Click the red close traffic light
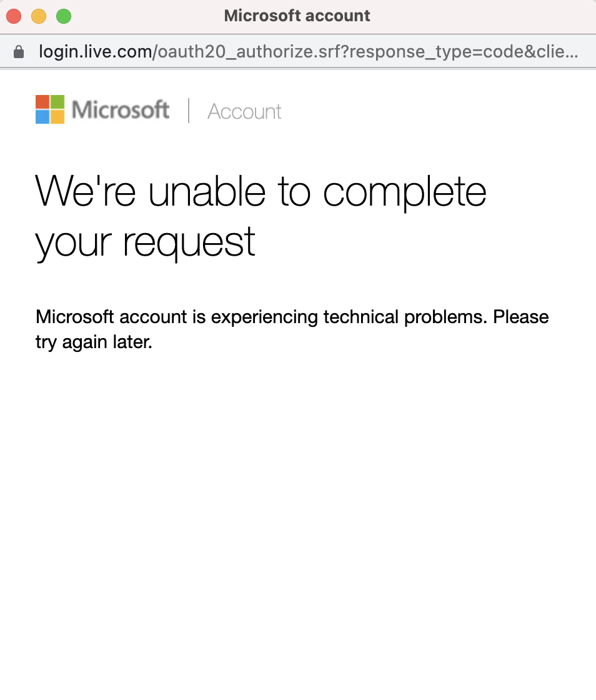 point(13,16)
